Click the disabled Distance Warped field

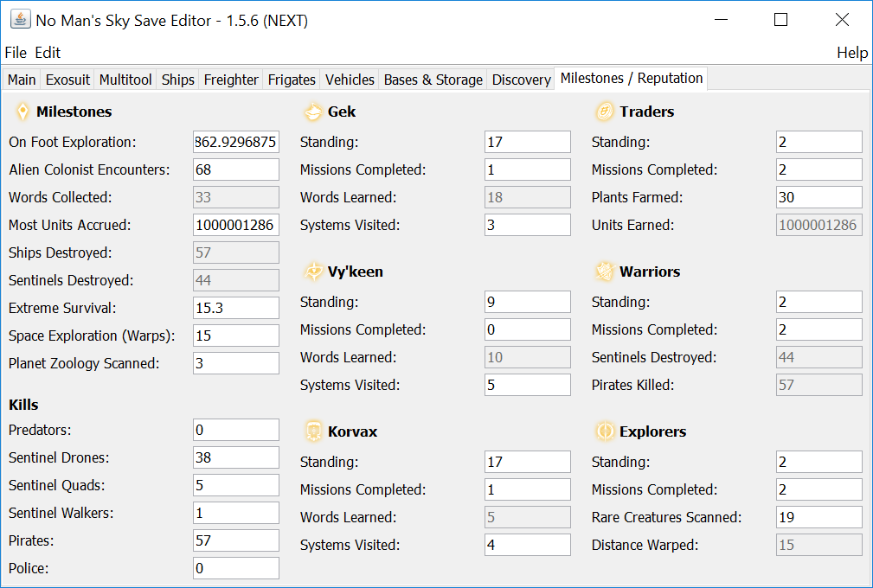pos(819,545)
